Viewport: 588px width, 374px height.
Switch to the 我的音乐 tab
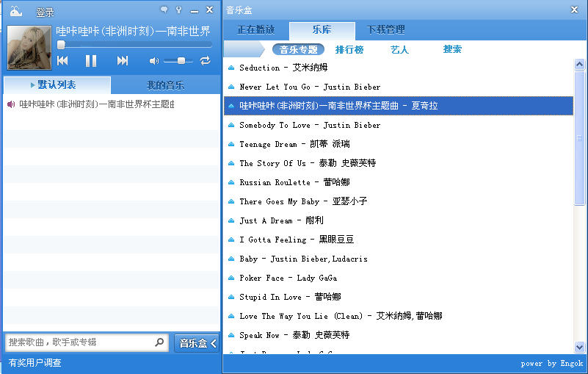(165, 85)
